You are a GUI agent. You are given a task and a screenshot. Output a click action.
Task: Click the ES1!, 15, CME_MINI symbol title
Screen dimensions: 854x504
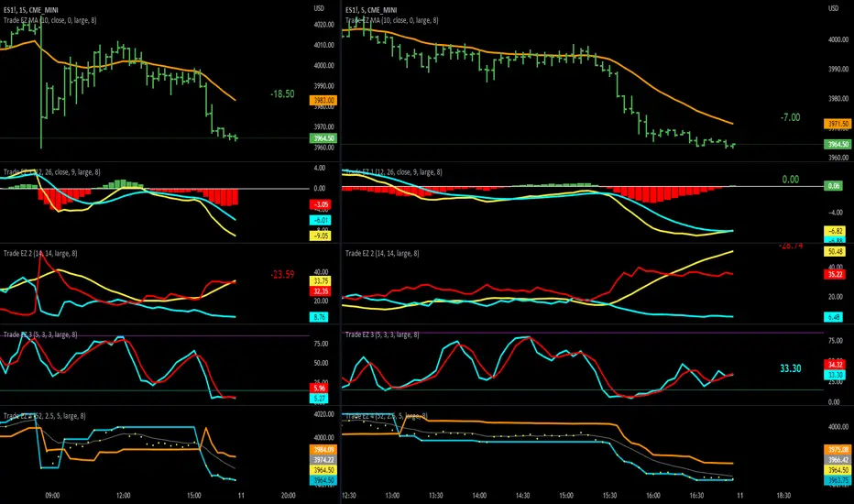31,10
